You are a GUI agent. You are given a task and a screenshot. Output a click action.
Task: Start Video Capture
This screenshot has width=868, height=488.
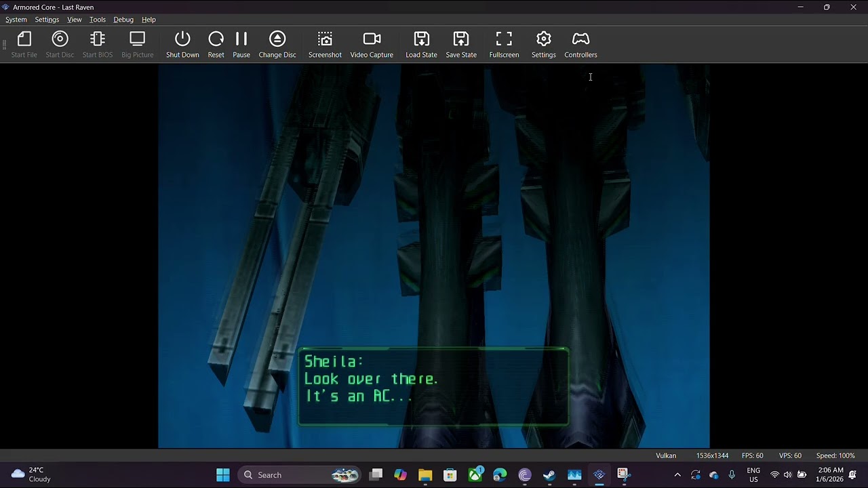pos(372,45)
